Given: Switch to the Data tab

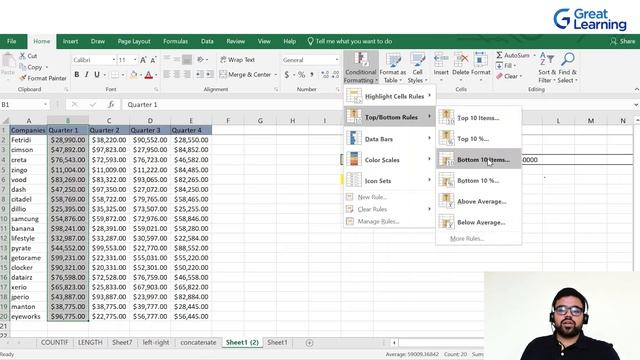Looking at the screenshot, I should 207,41.
